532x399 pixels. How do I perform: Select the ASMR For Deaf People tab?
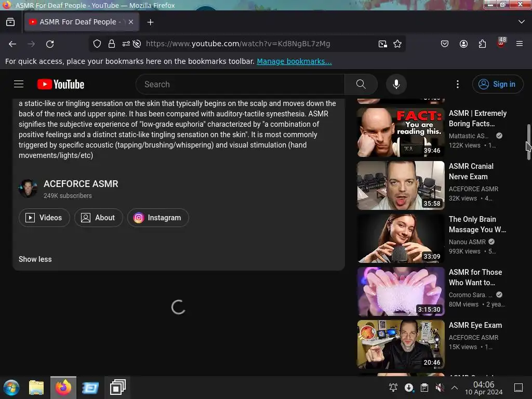82,22
